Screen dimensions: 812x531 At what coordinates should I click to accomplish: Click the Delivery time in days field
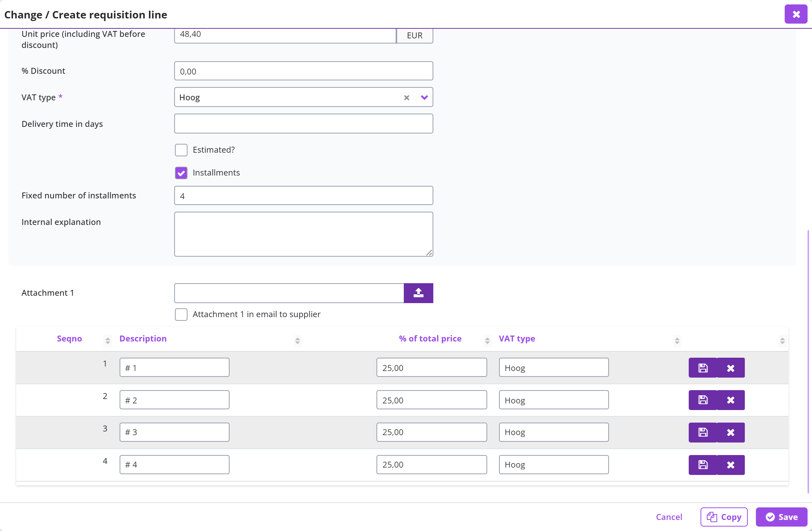(x=303, y=124)
